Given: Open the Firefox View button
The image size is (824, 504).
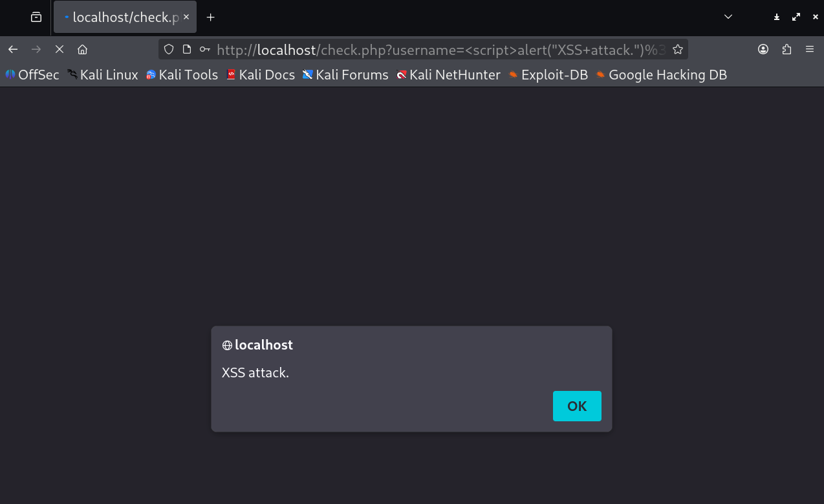Looking at the screenshot, I should 36,17.
